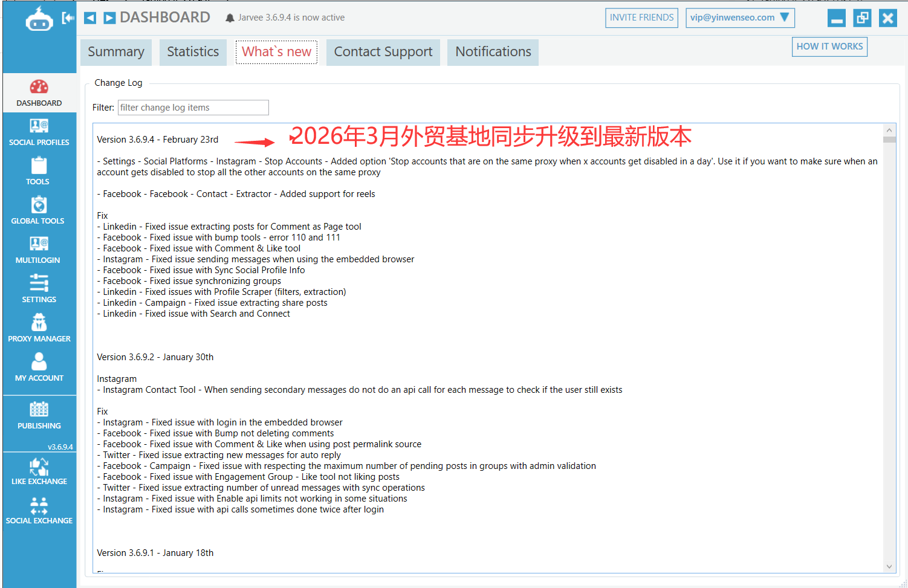Open the Publishing panel
This screenshot has width=908, height=588.
tap(39, 416)
